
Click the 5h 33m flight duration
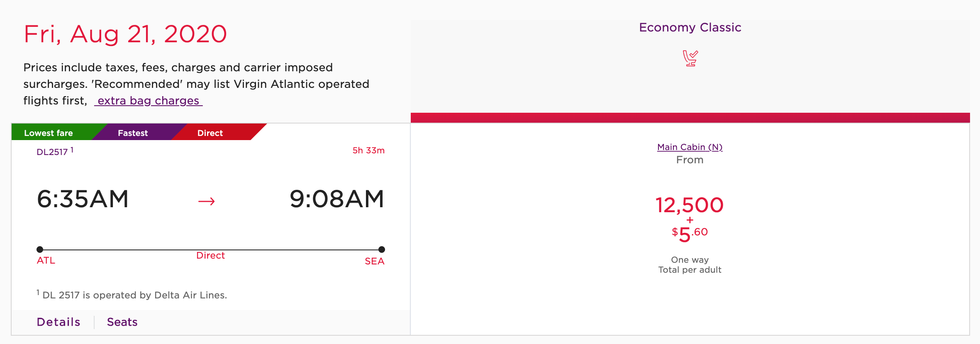coord(368,150)
